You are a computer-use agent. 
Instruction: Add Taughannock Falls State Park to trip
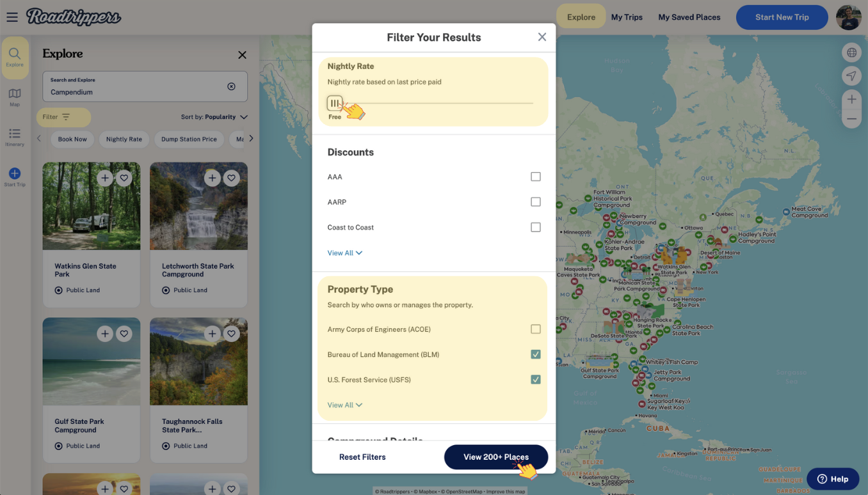coord(213,334)
